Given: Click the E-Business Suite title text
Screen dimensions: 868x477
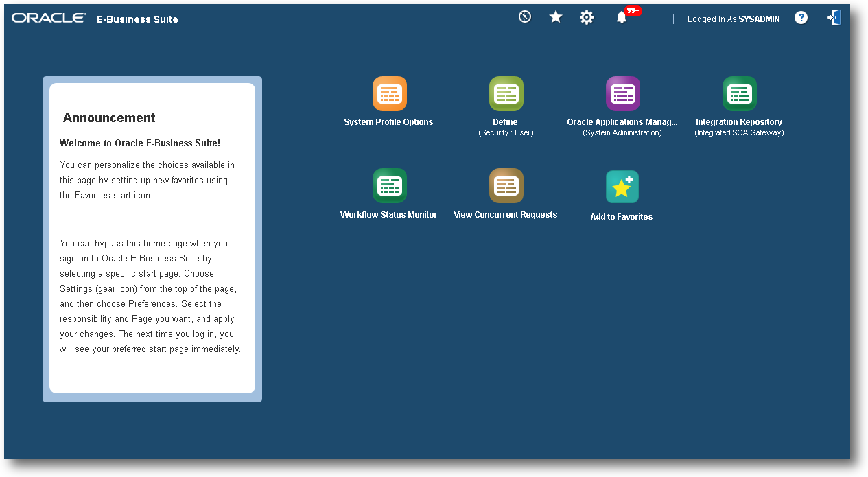Looking at the screenshot, I should pyautogui.click(x=137, y=19).
